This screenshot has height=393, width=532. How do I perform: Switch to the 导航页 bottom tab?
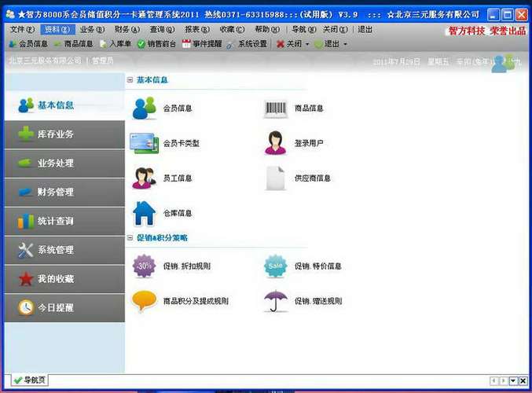tap(30, 380)
